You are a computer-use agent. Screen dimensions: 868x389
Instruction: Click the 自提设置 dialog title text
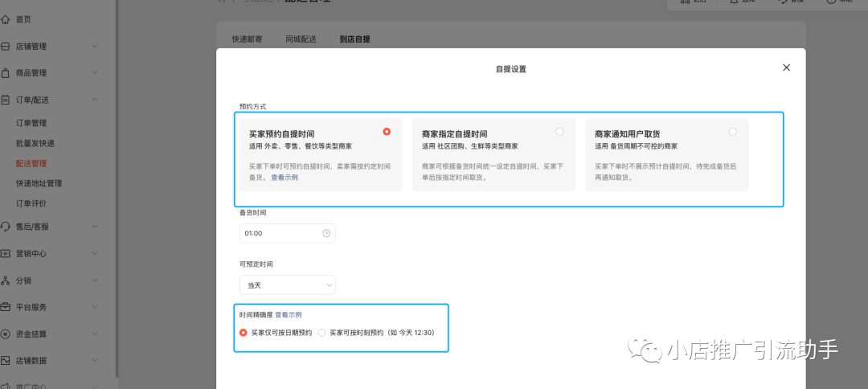[510, 70]
